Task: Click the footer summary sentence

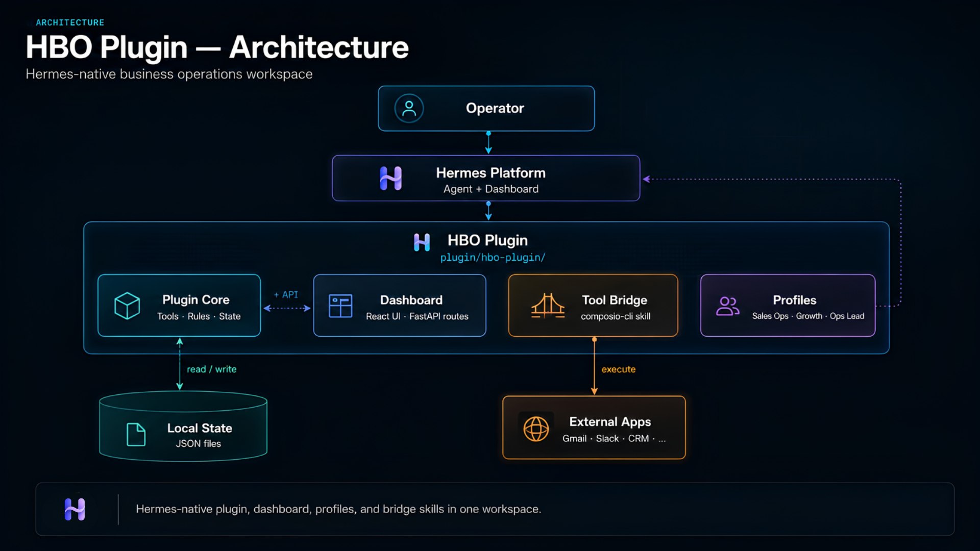Action: tap(338, 509)
